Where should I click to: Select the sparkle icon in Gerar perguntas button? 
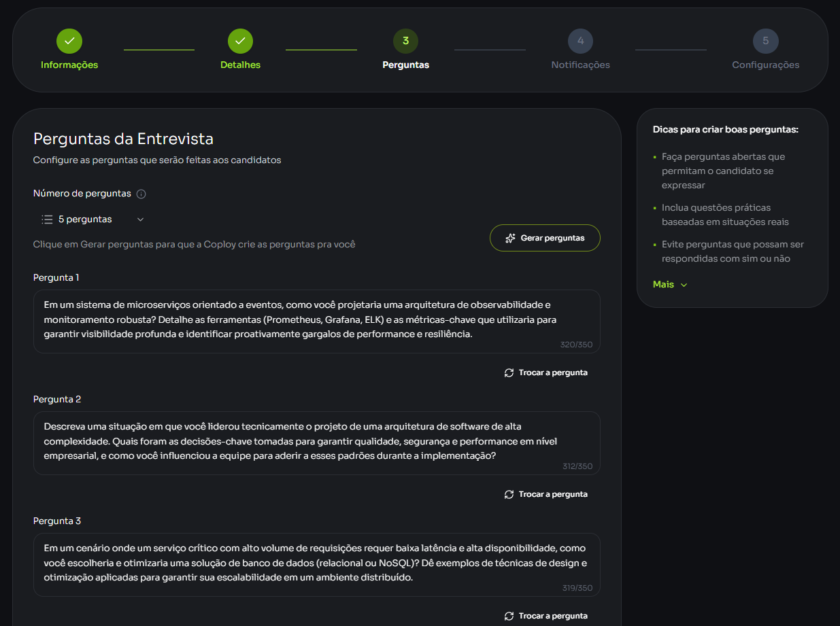[509, 238]
